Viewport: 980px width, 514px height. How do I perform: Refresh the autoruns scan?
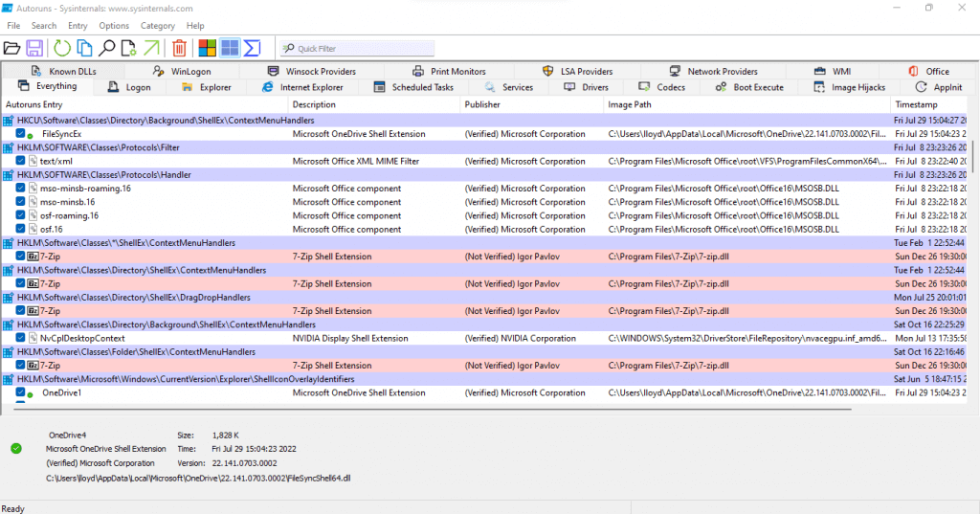pyautogui.click(x=62, y=48)
